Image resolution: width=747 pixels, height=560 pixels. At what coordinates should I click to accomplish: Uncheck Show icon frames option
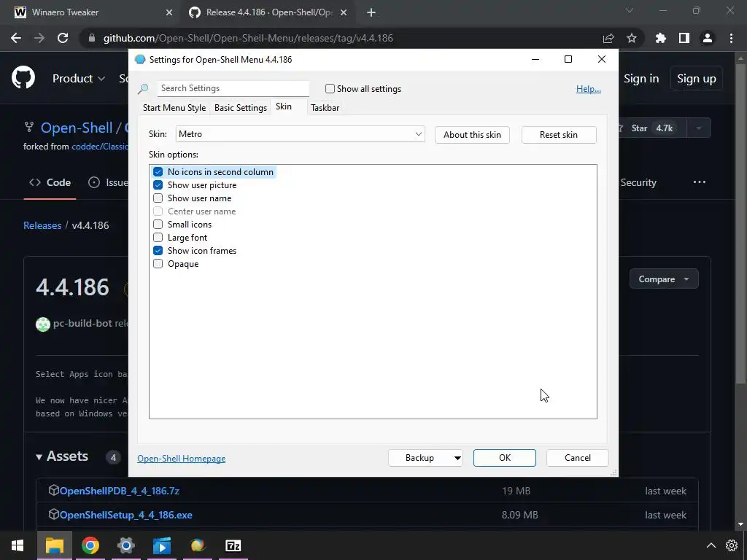pos(158,251)
